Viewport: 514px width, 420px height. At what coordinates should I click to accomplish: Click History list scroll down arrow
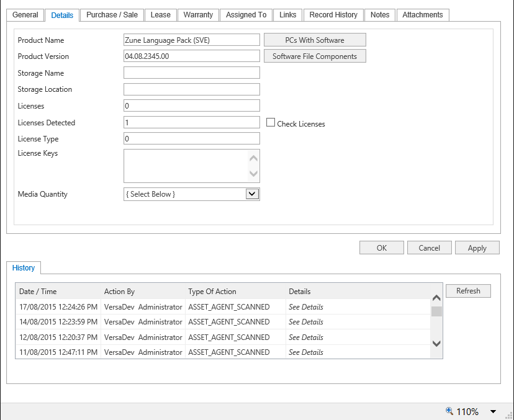tap(436, 343)
